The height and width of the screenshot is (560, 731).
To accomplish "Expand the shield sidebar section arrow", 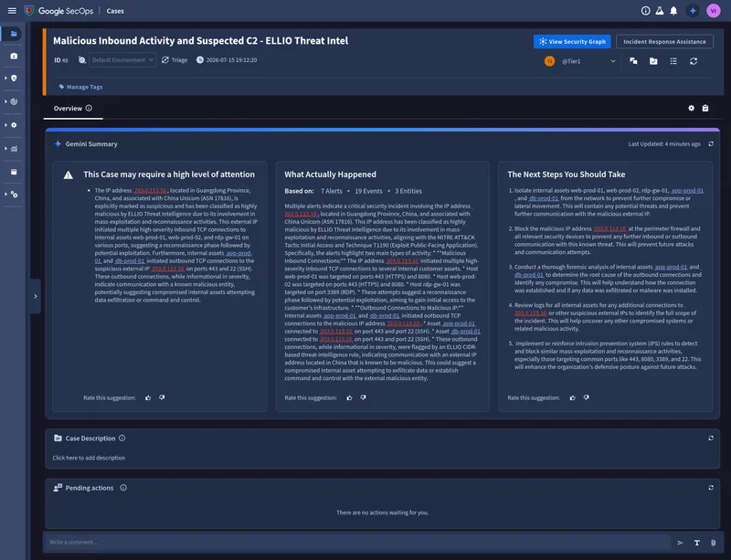I will 5,78.
